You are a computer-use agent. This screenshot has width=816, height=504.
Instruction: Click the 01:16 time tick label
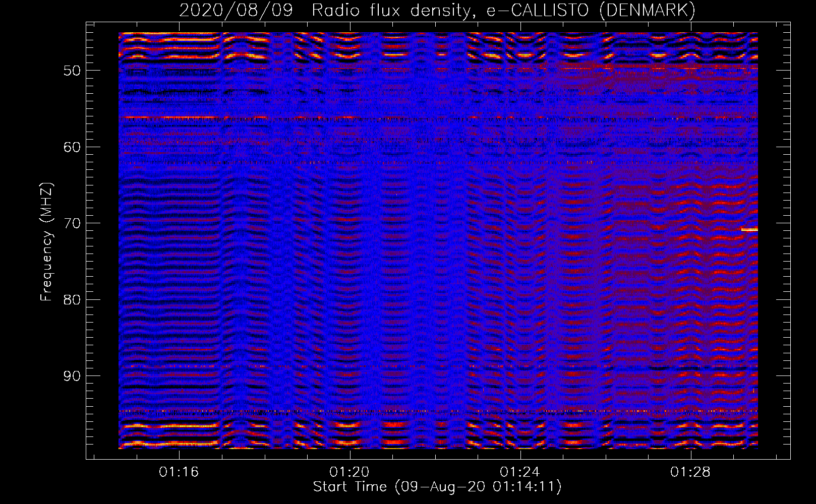pyautogui.click(x=179, y=472)
